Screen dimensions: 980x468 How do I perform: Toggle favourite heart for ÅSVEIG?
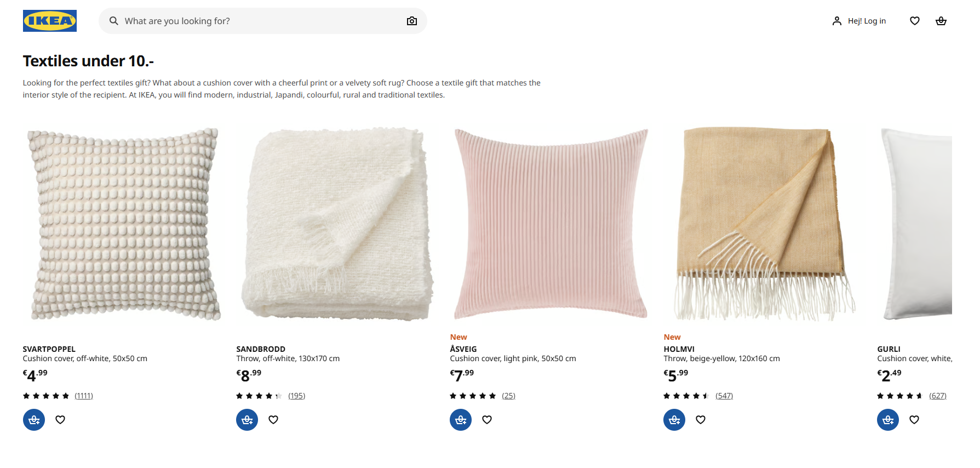[x=487, y=420]
